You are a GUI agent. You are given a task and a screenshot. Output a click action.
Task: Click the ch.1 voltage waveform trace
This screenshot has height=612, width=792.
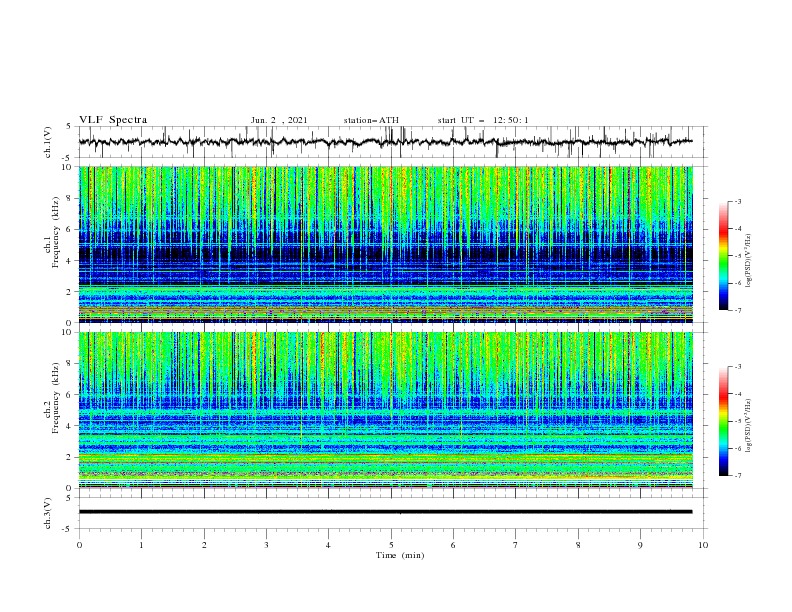click(385, 142)
